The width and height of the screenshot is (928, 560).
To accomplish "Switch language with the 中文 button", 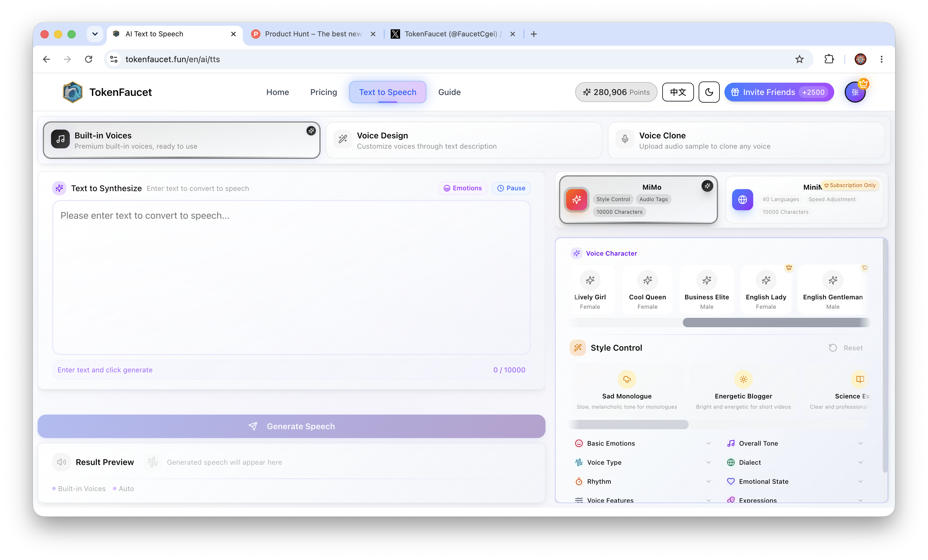I will [678, 92].
